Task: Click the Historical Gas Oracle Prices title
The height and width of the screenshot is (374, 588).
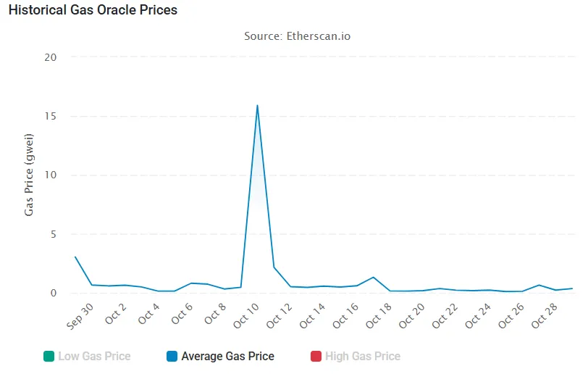Action: (x=93, y=10)
